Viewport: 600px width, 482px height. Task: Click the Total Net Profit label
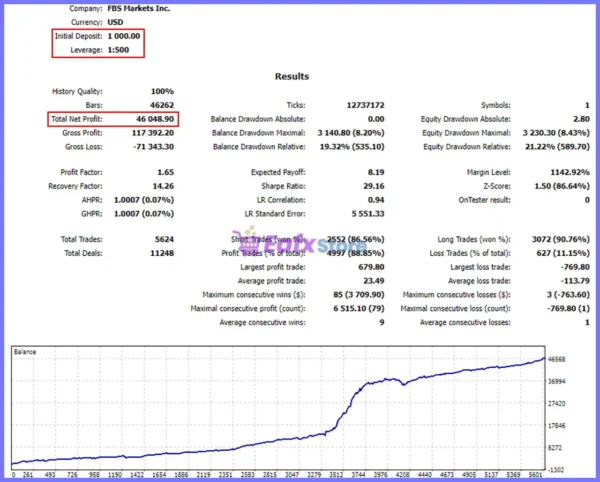click(77, 119)
